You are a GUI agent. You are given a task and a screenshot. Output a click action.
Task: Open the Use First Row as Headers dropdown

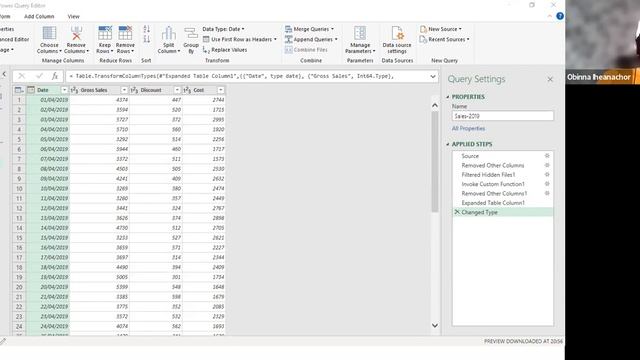(x=275, y=40)
